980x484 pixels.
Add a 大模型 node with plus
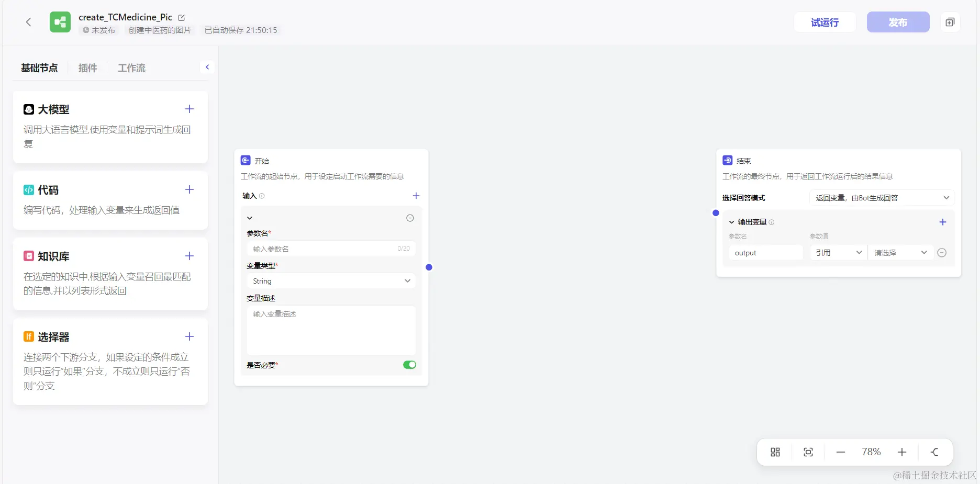click(x=190, y=109)
